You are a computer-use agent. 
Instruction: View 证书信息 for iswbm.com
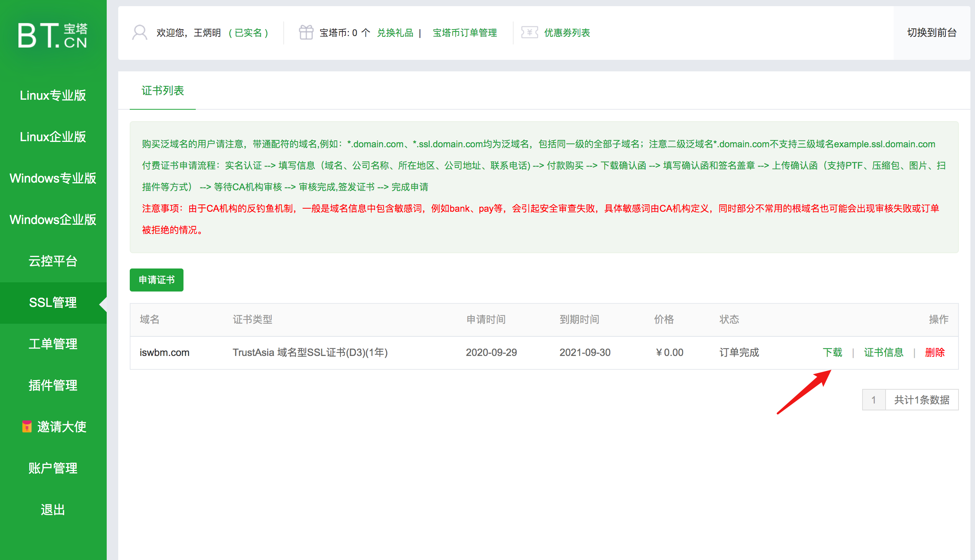point(883,352)
